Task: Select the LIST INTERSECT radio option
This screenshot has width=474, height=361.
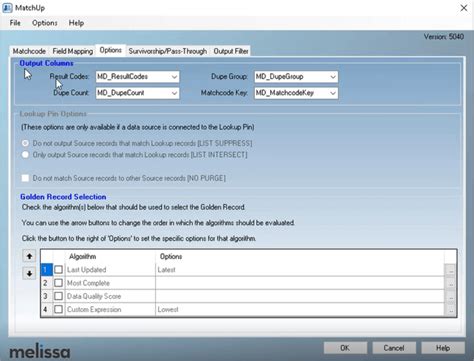Action: click(25, 155)
